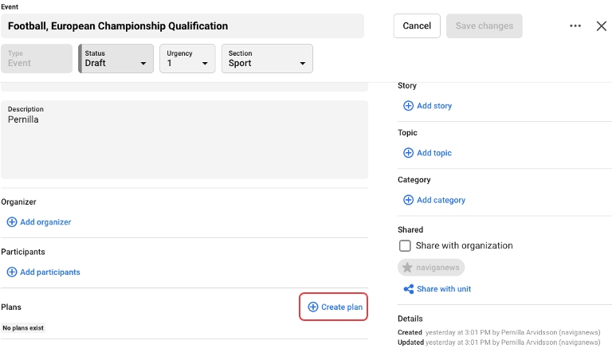The image size is (612, 364).
Task: Expand the Urgency dropdown
Action: click(x=187, y=59)
